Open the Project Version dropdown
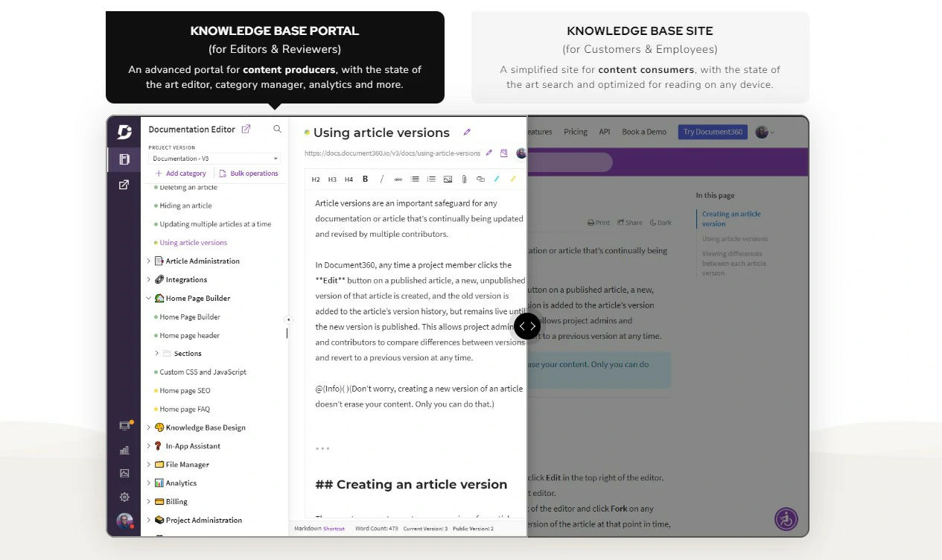Screen dimensions: 942x560 [x=214, y=159]
